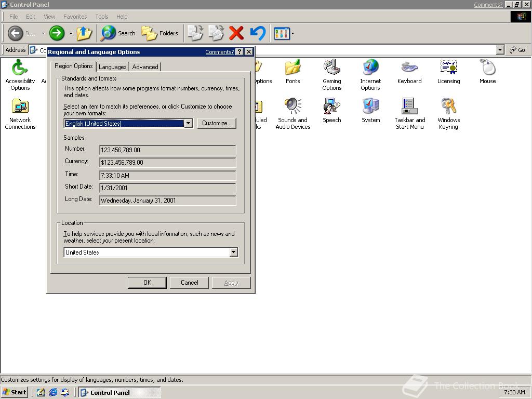Viewport: 532px width, 399px height.
Task: Open Network Connections icon
Action: click(20, 114)
